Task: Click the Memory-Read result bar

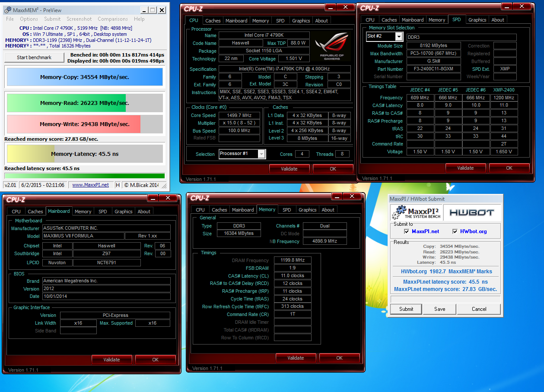Action: point(85,103)
